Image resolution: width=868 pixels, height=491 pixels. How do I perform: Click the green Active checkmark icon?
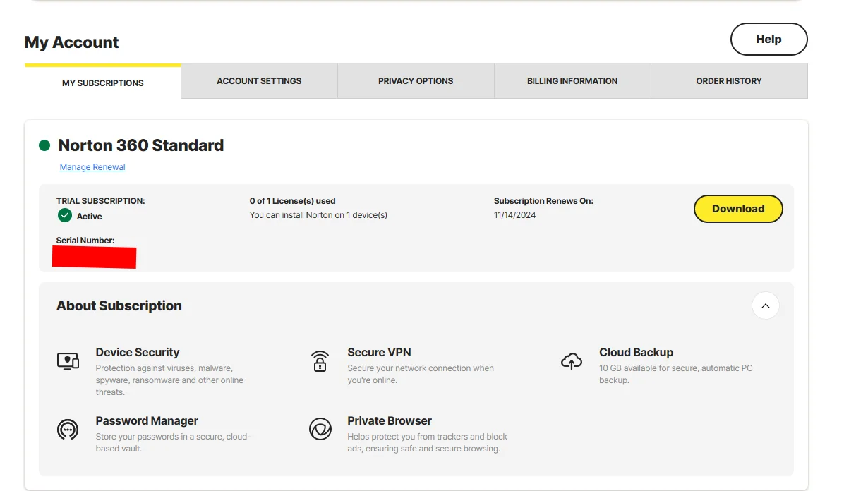[65, 215]
